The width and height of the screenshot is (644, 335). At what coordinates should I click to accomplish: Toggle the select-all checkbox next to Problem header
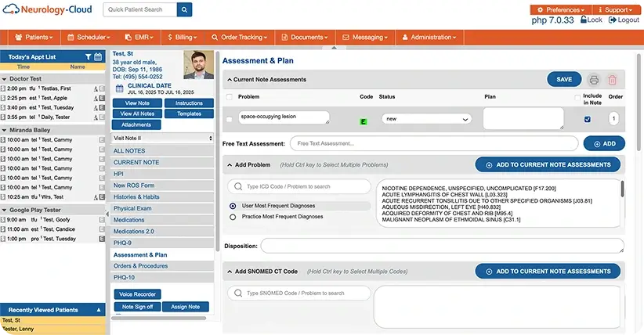(230, 97)
